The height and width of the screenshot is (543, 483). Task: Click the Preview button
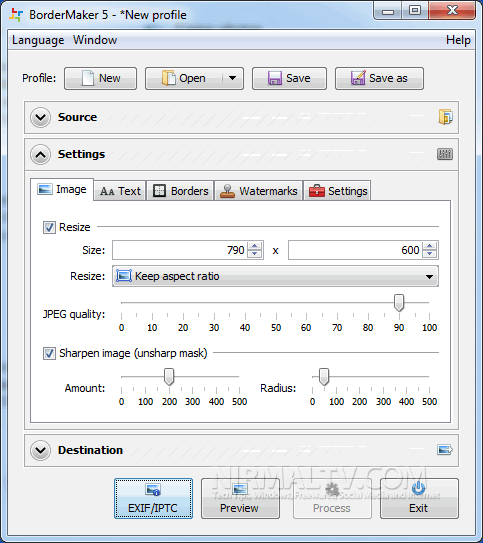click(240, 498)
